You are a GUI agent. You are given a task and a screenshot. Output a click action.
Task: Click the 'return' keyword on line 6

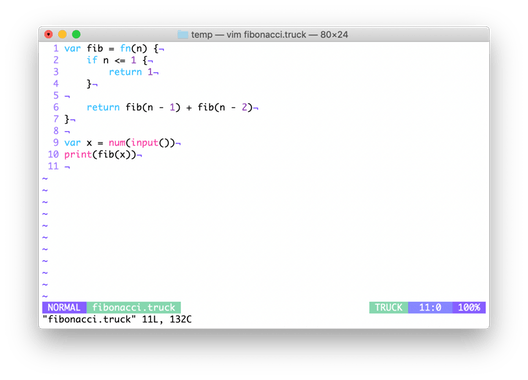(x=103, y=107)
